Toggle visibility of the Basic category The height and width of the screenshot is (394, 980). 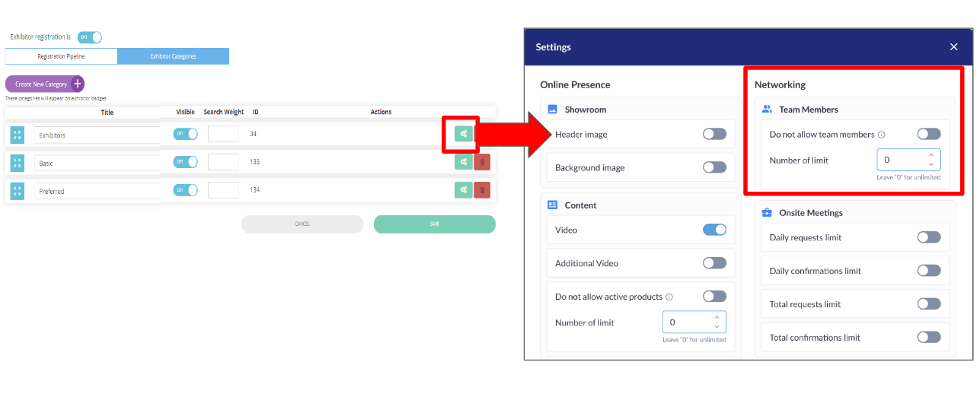(x=185, y=162)
